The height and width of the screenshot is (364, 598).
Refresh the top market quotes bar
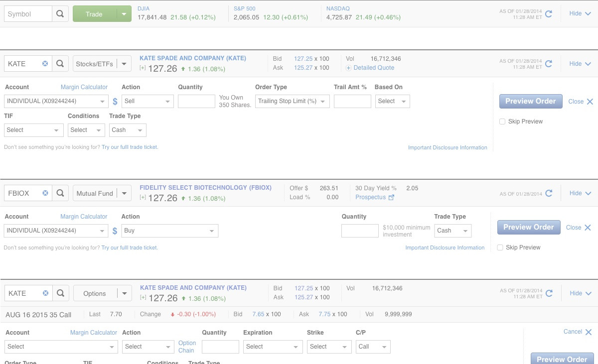[549, 14]
